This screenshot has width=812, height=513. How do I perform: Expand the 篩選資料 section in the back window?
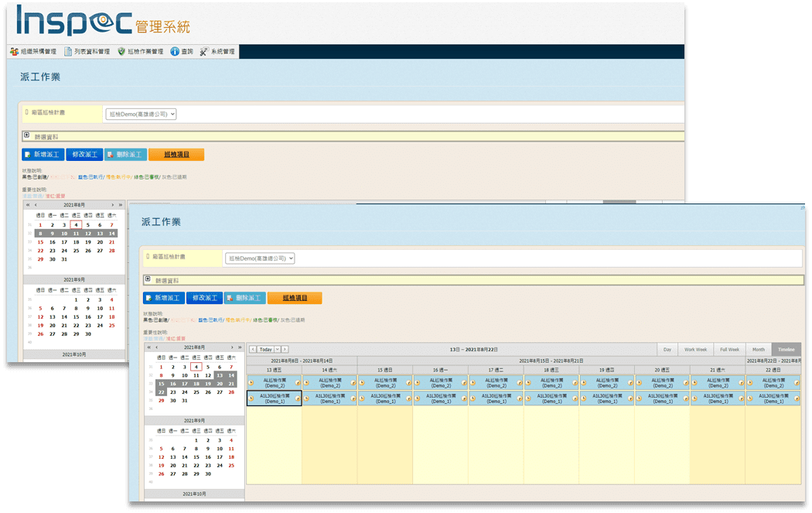pos(27,135)
